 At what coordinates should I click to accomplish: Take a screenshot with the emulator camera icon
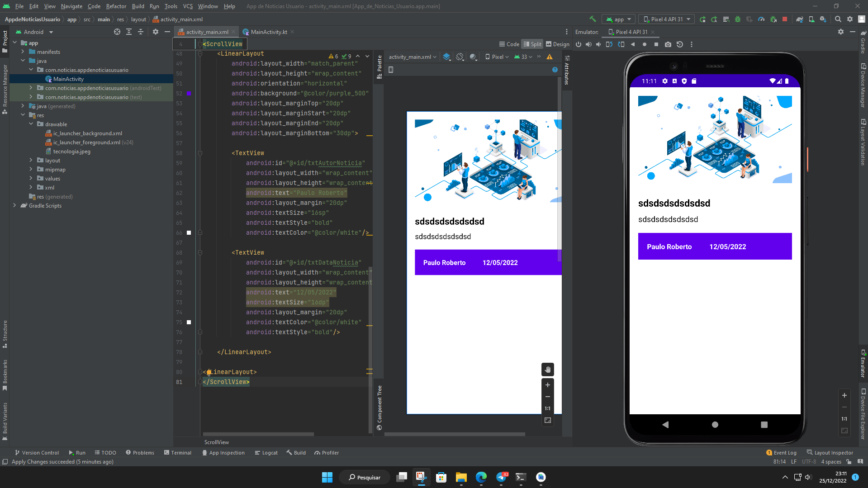668,44
